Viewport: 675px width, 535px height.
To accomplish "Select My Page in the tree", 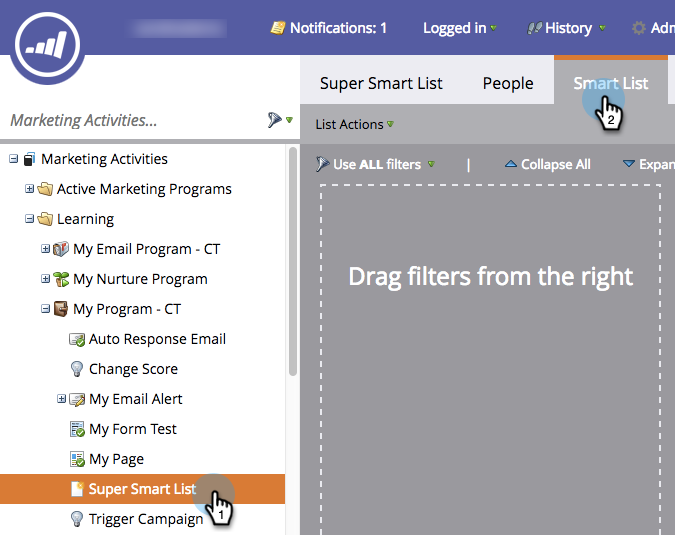I will (116, 459).
